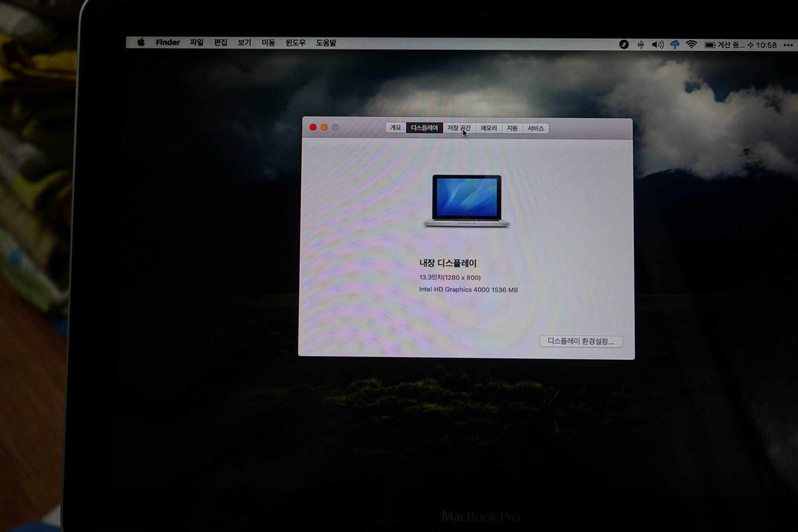Switch to the 저장 공간 tab
Screen dimensions: 798x532
(x=459, y=128)
